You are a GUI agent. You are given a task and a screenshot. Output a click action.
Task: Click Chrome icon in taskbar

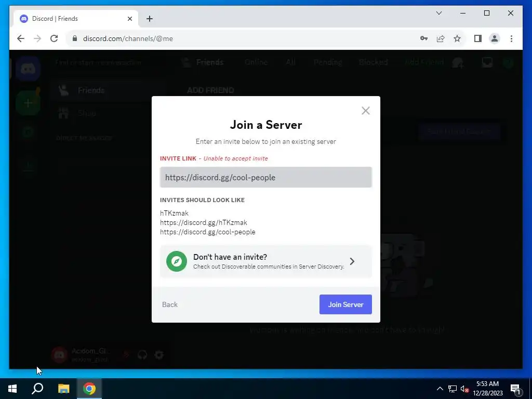pos(89,389)
